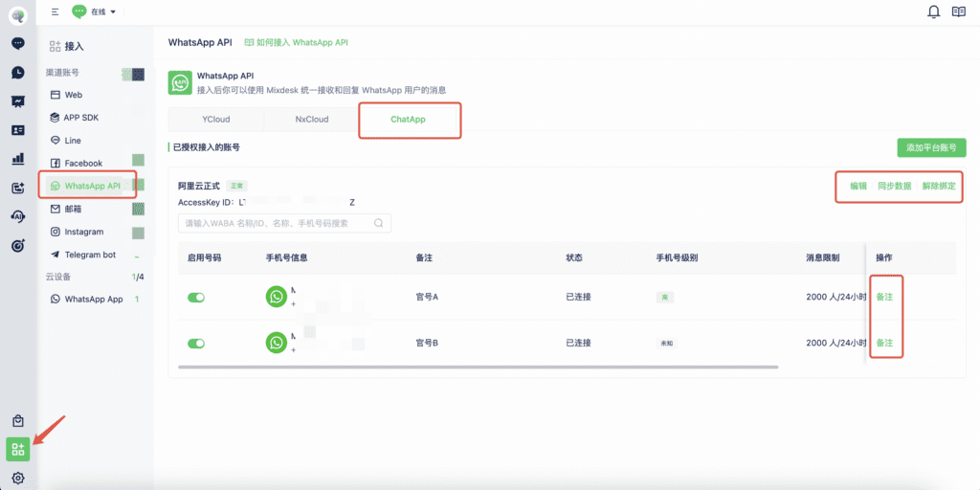This screenshot has width=980, height=490.
Task: Open settings gear at sidebar bottom
Action: (17, 478)
